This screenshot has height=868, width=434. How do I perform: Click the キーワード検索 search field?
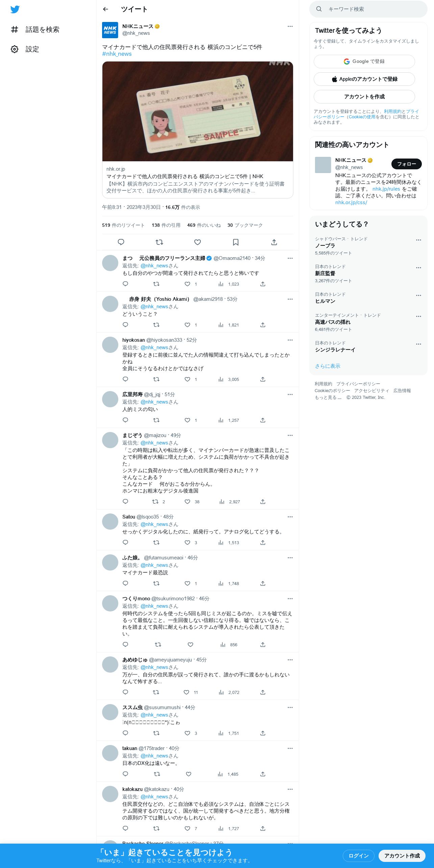coord(368,9)
